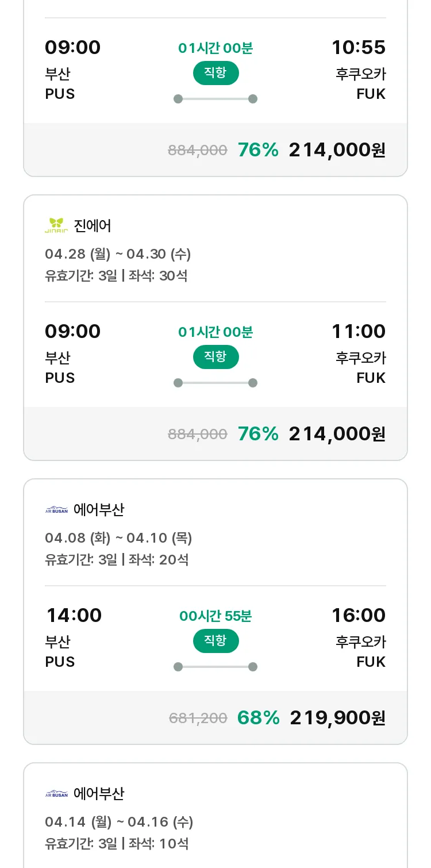The image size is (431, 868).
Task: Open 진에어 flight card title
Action: (93, 226)
